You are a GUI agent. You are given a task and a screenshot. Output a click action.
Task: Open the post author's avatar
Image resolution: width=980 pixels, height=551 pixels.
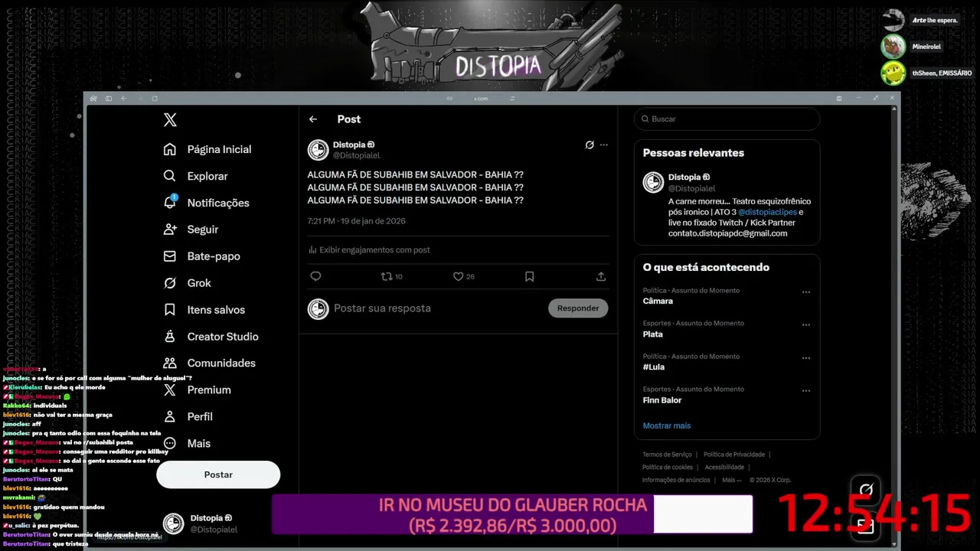[x=318, y=150]
